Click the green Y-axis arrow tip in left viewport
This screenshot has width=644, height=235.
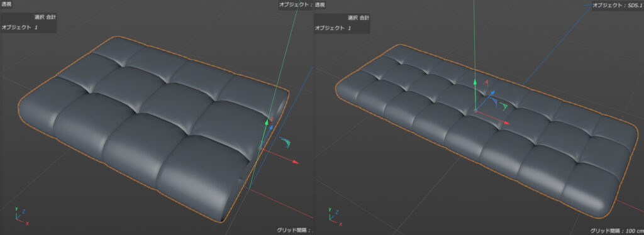(x=267, y=121)
